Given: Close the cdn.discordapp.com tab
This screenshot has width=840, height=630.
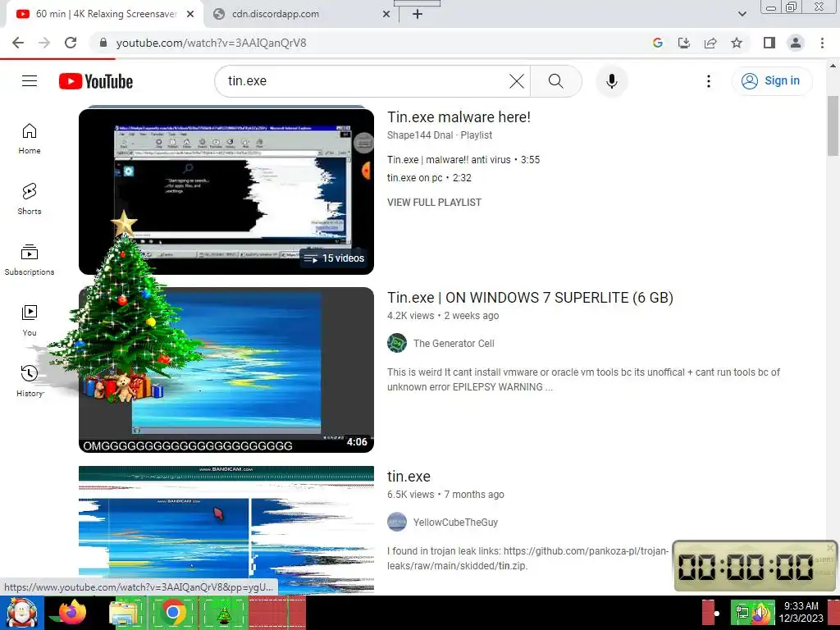Looking at the screenshot, I should [386, 14].
